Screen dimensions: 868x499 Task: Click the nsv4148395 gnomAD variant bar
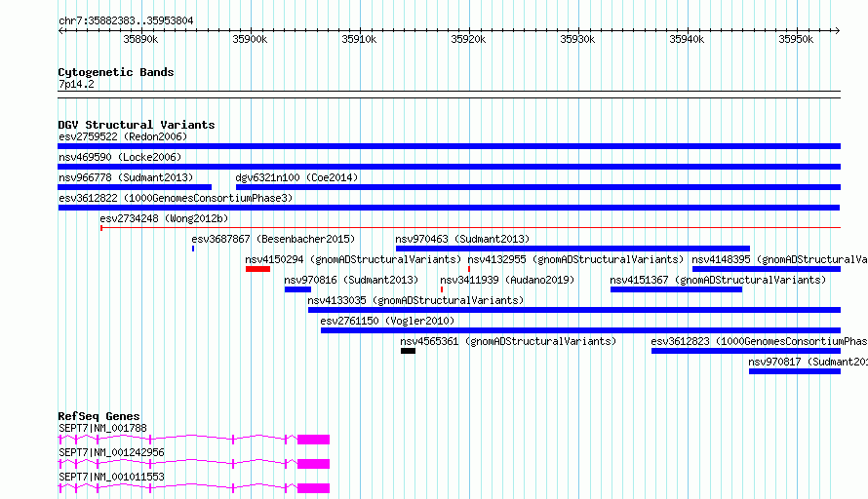[x=767, y=269]
